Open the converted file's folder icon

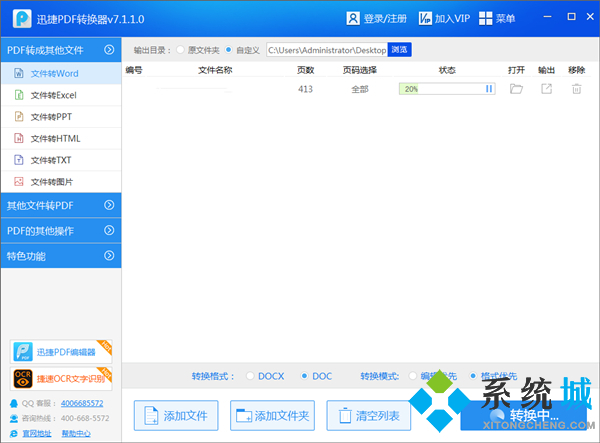pos(516,89)
